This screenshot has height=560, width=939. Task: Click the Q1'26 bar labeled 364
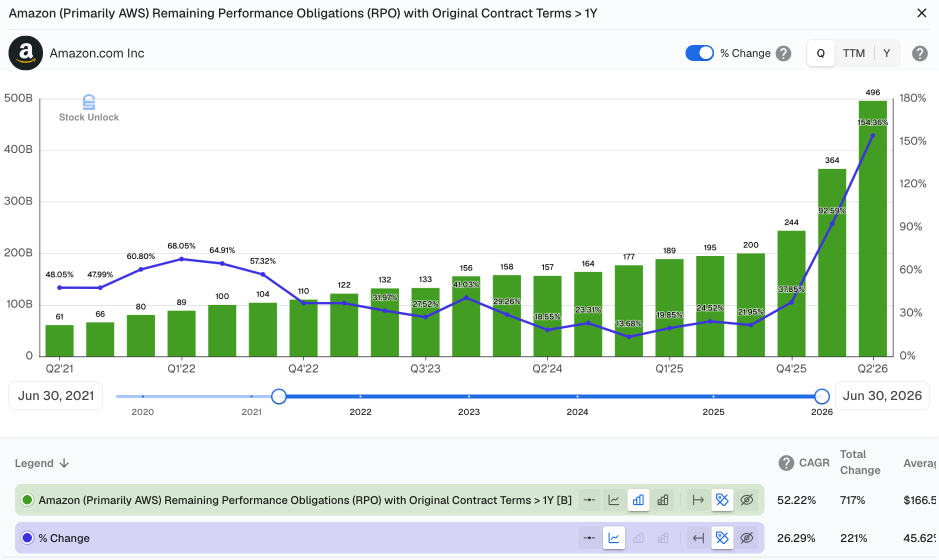click(832, 262)
